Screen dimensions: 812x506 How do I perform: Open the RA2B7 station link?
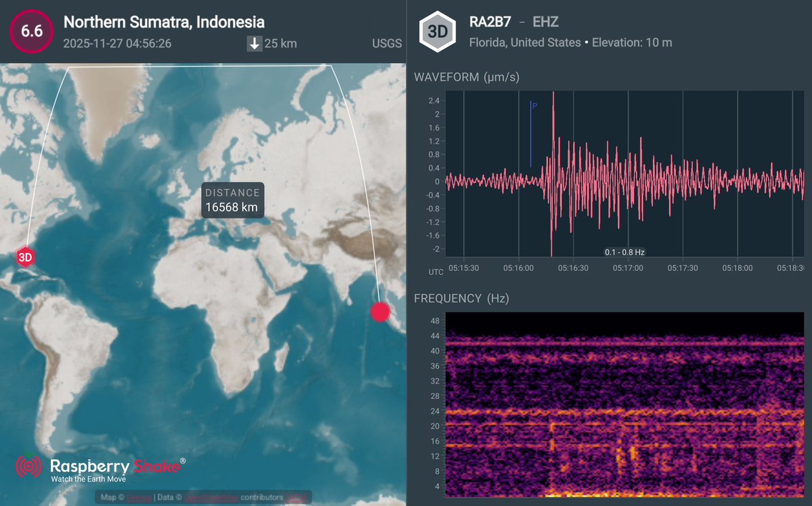[x=489, y=21]
